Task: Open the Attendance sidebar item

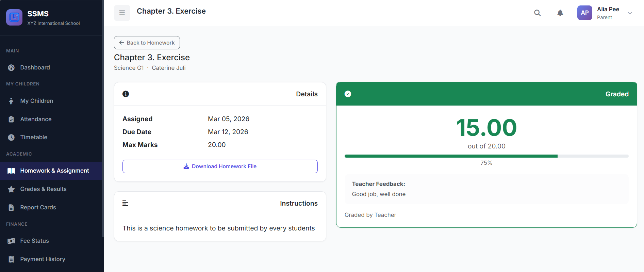Action: (x=36, y=119)
